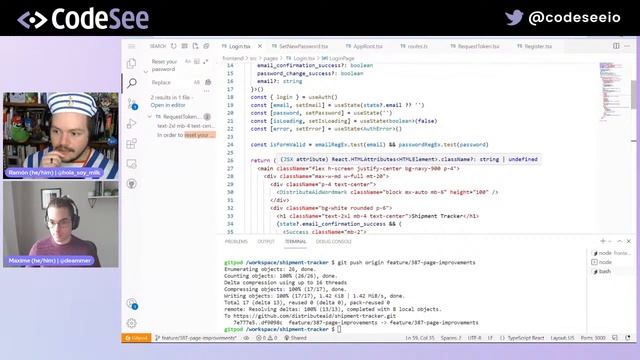This screenshot has height=360, width=640.
Task: Click the Replace All icon
Action: coord(208,82)
